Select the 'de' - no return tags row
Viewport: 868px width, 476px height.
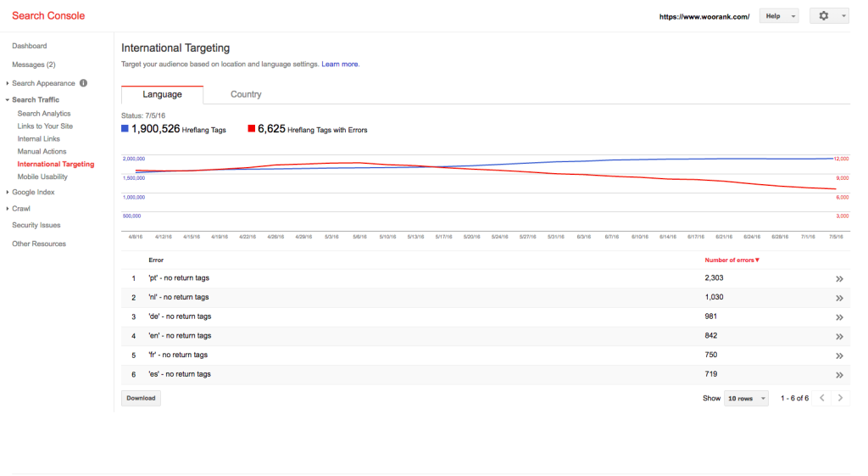tap(486, 317)
